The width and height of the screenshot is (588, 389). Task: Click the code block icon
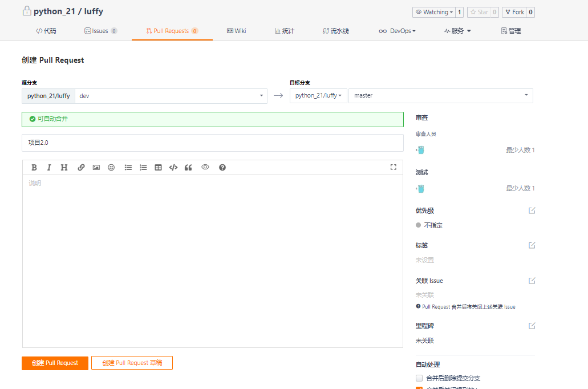[x=173, y=167]
